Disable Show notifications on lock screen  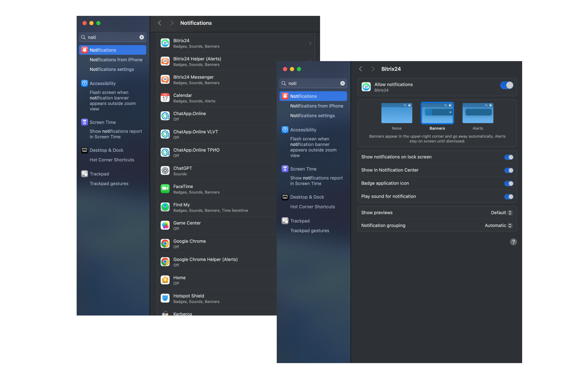(509, 157)
